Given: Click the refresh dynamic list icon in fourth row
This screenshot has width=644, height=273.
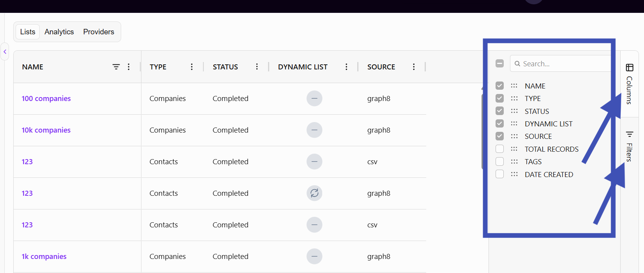Looking at the screenshot, I should pos(314,193).
